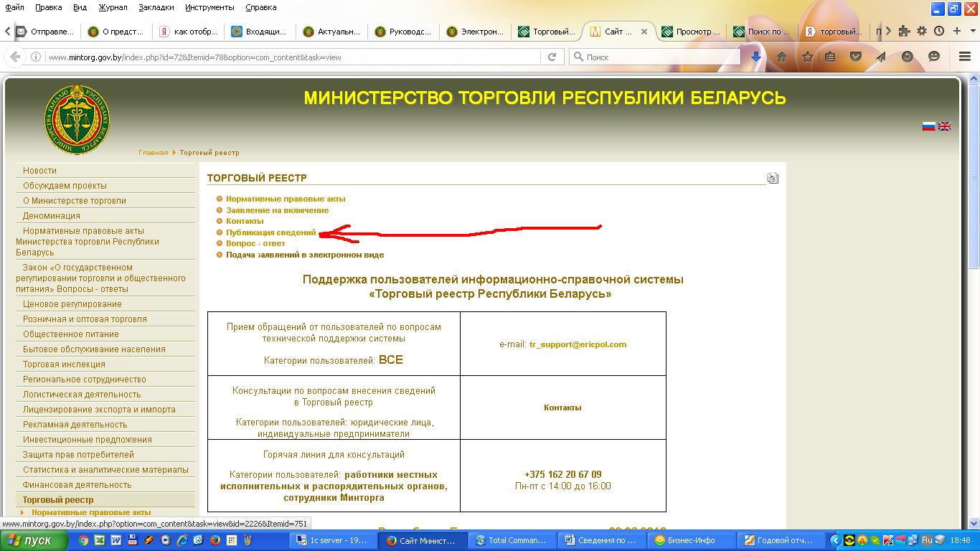Open Ценовое регулирование in sidebar
The width and height of the screenshot is (980, 551).
pyautogui.click(x=72, y=304)
